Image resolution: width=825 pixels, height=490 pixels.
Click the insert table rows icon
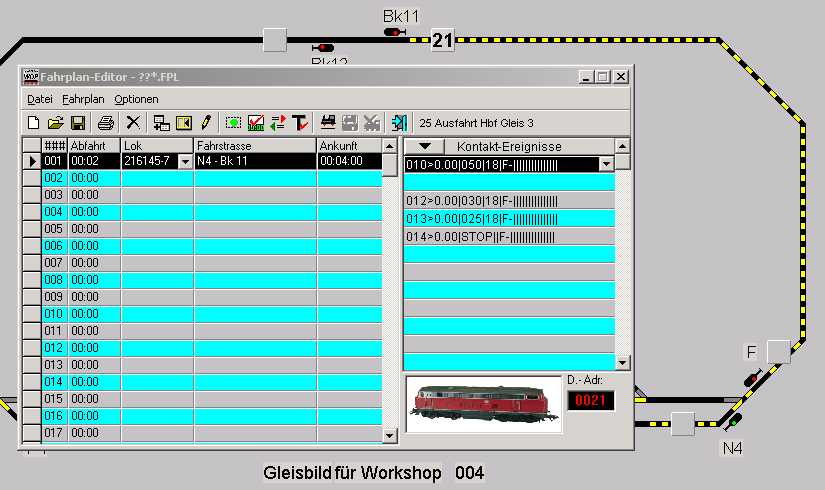click(x=162, y=123)
